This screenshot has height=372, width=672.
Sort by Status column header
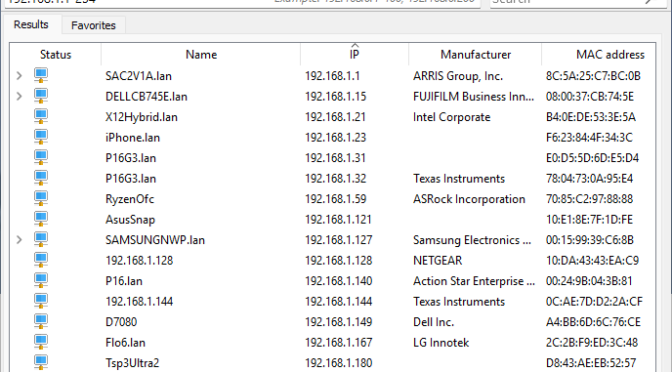point(55,54)
